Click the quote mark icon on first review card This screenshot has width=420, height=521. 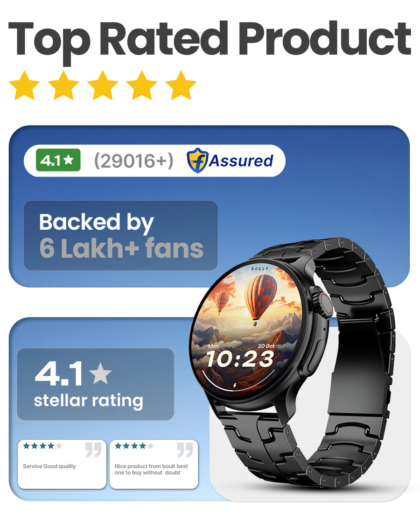point(93,450)
